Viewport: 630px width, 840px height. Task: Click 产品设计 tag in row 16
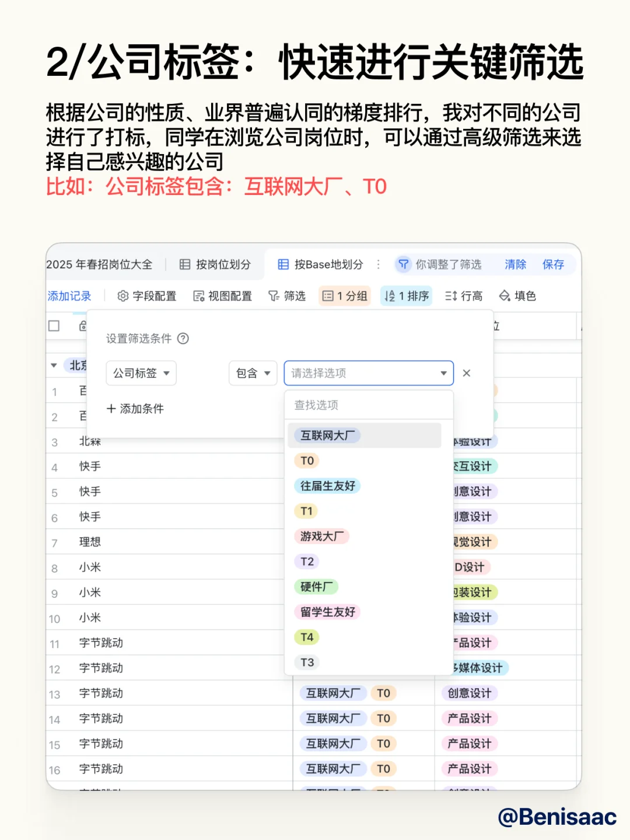(x=470, y=769)
